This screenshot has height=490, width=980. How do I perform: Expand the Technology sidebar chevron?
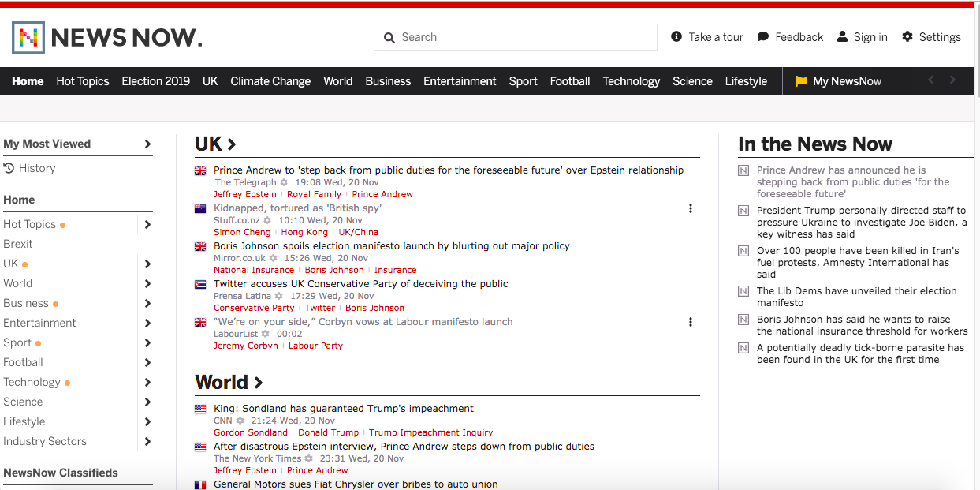point(147,382)
